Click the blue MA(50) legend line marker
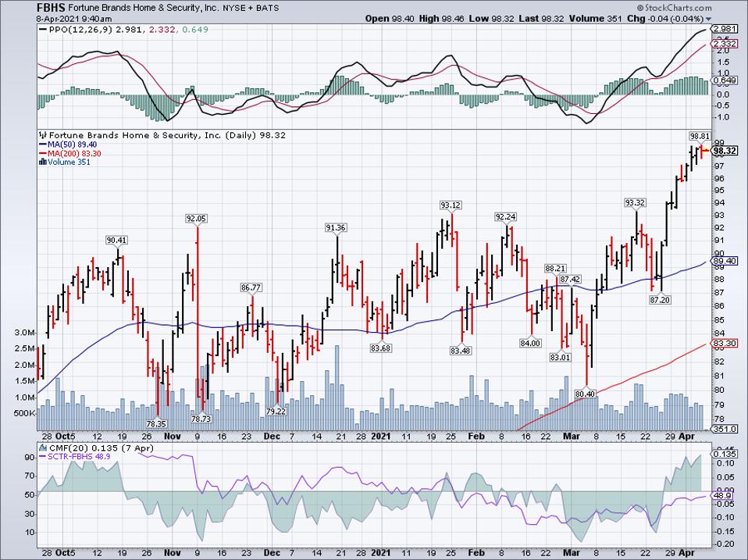The height and width of the screenshot is (560, 748). 43,144
